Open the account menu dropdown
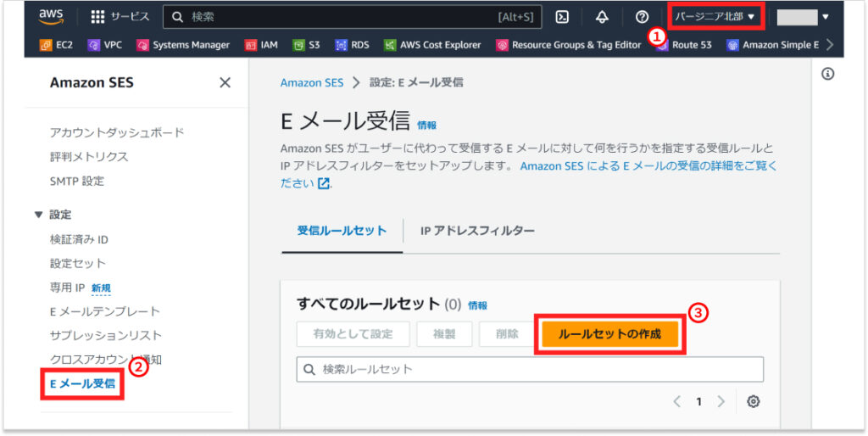868x436 pixels. click(803, 17)
